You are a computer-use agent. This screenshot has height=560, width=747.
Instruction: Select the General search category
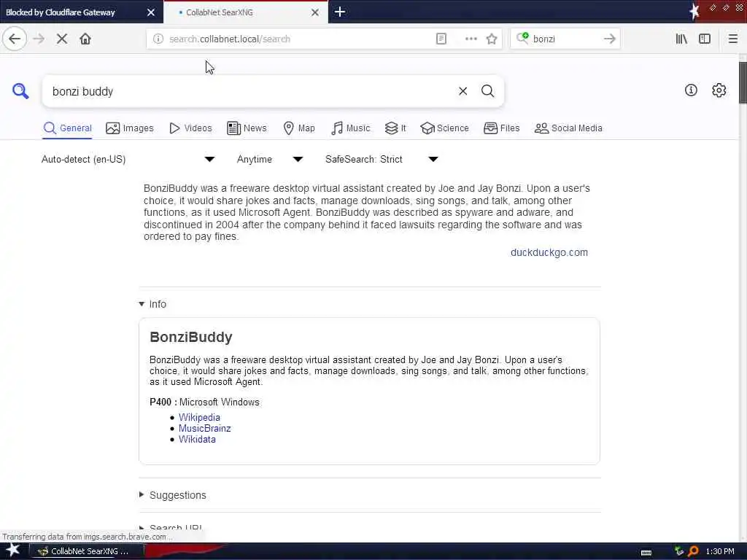67,128
